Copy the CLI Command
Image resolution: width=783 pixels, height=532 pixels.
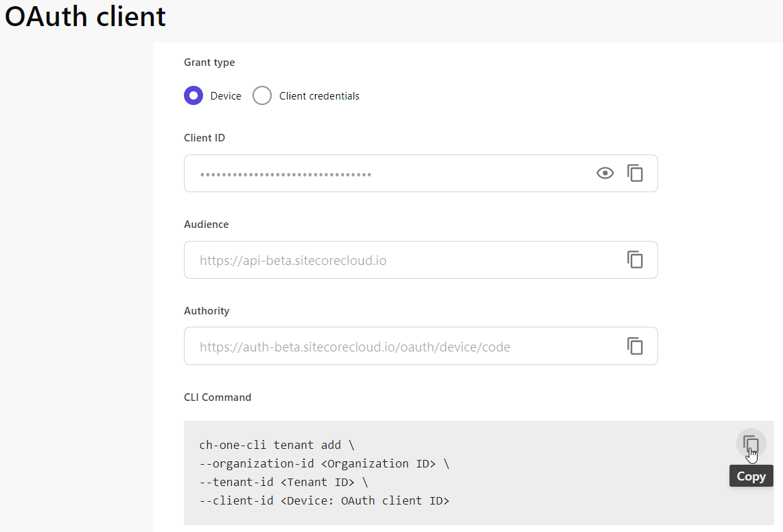pos(751,443)
